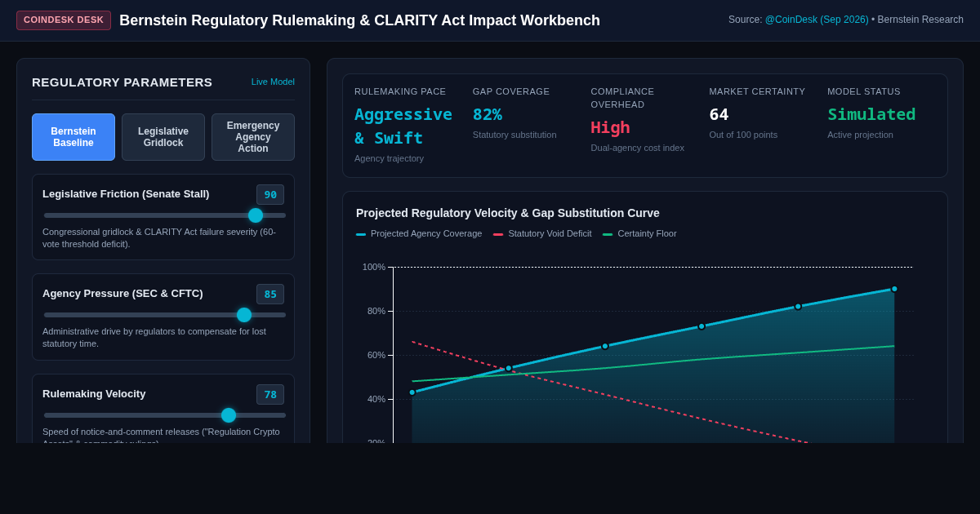Viewport: 980px width, 514px height.
Task: Click the 80% y-axis label
Action: point(376,311)
